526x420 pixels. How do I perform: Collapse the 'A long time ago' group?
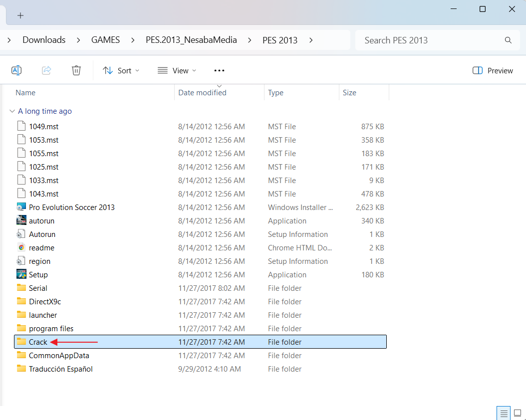[12, 111]
